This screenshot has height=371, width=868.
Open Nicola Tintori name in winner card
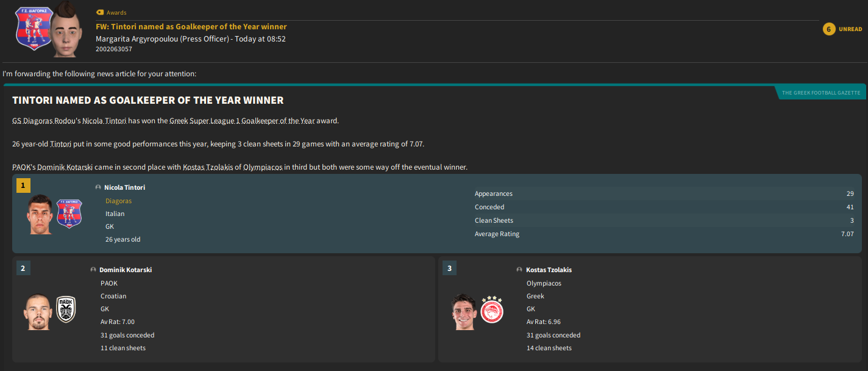click(124, 188)
